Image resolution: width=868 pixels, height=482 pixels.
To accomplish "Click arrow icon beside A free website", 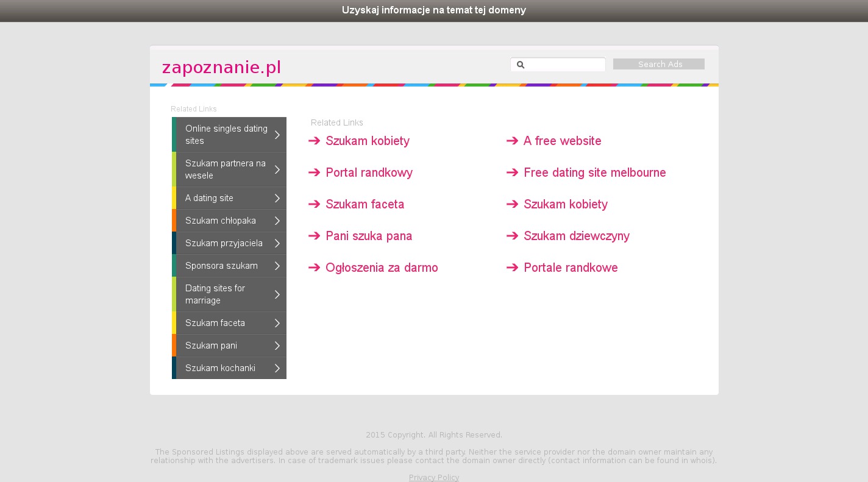I will point(513,141).
